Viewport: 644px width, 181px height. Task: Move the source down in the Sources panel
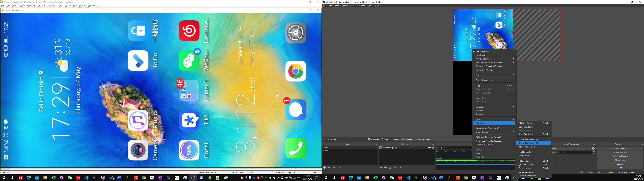(400, 168)
